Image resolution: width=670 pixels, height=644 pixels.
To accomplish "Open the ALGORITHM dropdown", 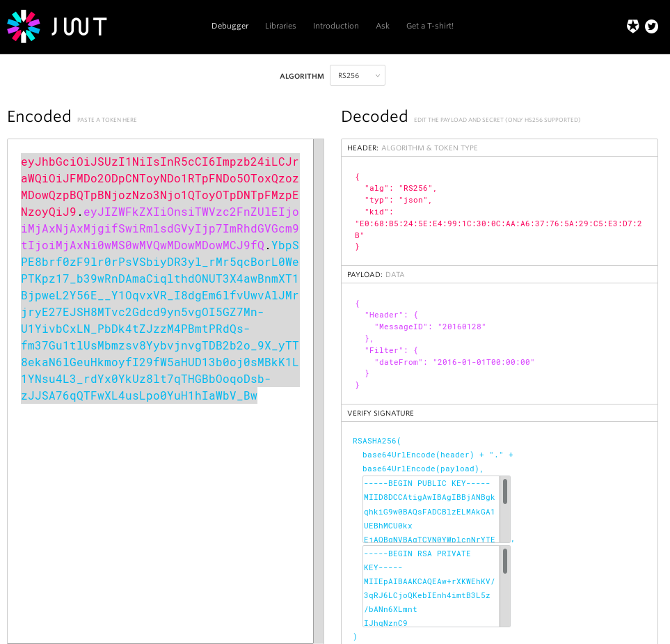I will [x=357, y=75].
